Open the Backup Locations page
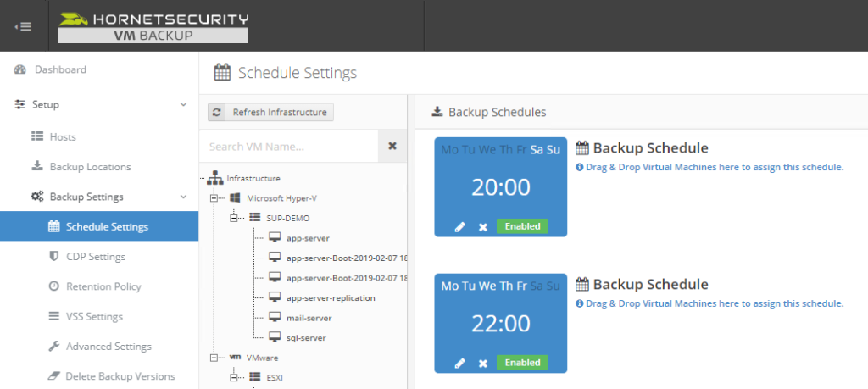Screen dimensions: 868x389 (90, 167)
